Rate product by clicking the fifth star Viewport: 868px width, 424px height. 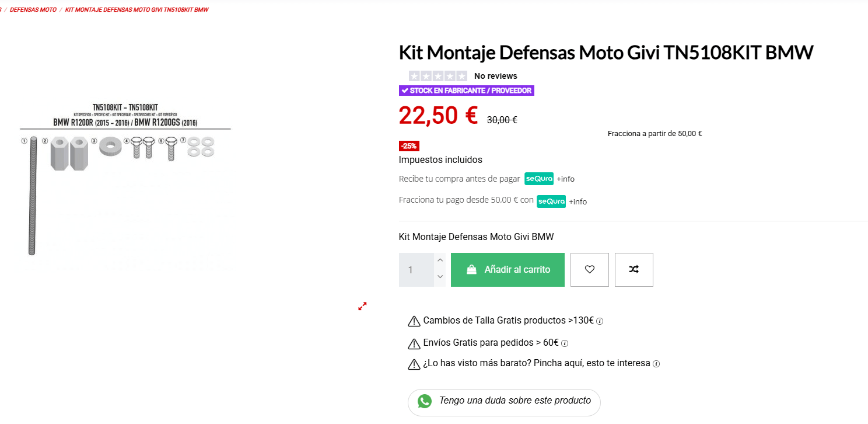coord(461,76)
